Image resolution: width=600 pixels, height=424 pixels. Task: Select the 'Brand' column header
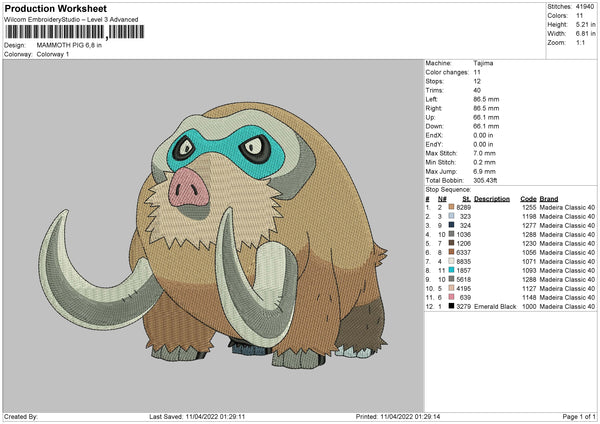[549, 199]
